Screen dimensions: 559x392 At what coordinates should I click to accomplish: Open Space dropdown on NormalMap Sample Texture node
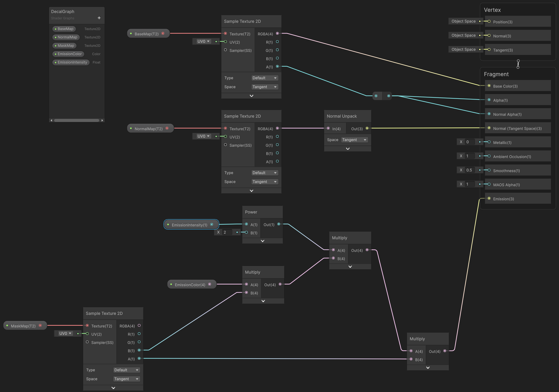tap(265, 182)
